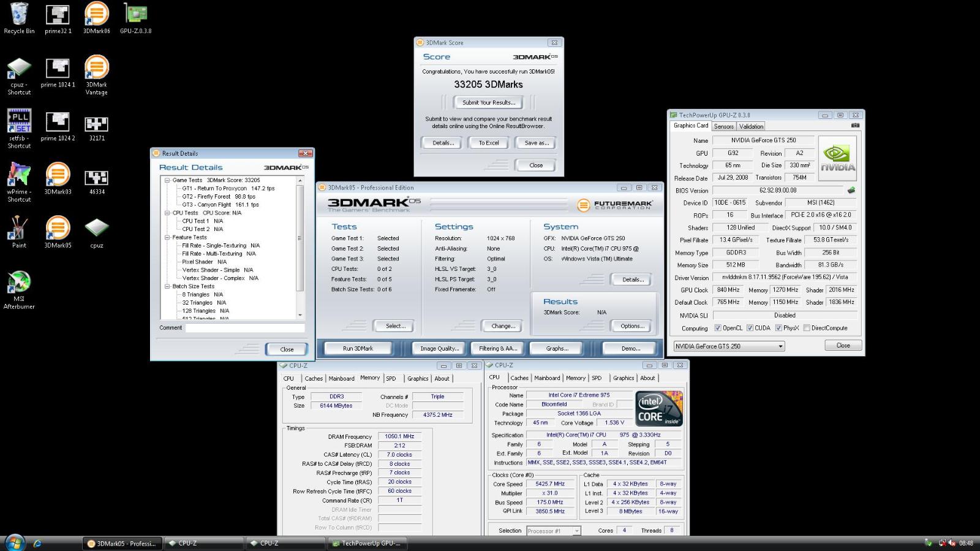Click the Select... tests button
Viewport: 980px width, 551px height.
click(x=395, y=326)
